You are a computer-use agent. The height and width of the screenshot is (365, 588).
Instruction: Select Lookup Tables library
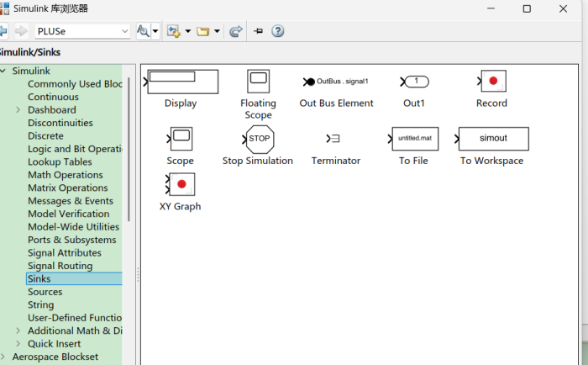60,161
